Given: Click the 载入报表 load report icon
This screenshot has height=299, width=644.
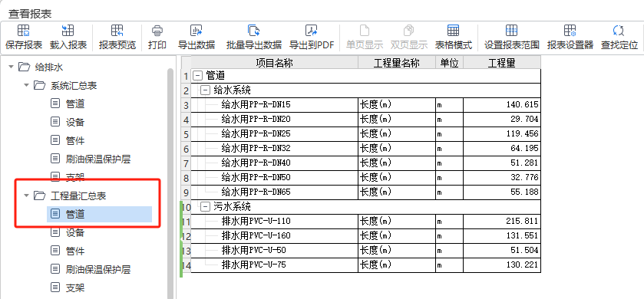Looking at the screenshot, I should click(68, 31).
